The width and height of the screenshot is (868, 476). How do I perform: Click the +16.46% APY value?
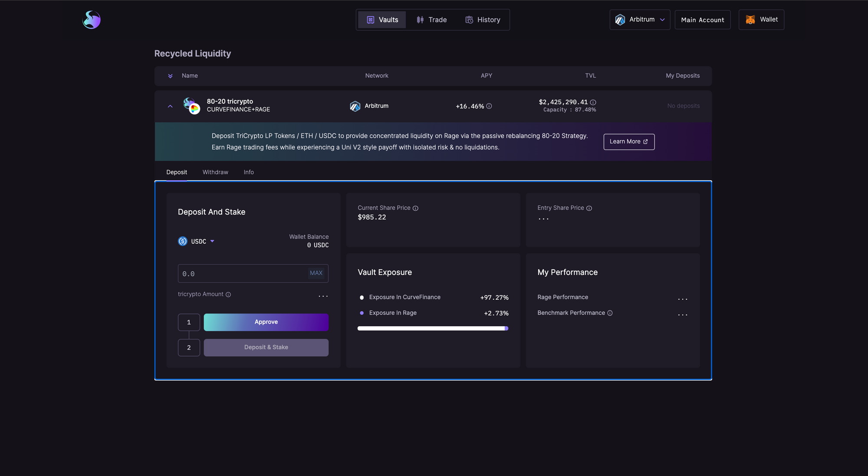pos(470,106)
